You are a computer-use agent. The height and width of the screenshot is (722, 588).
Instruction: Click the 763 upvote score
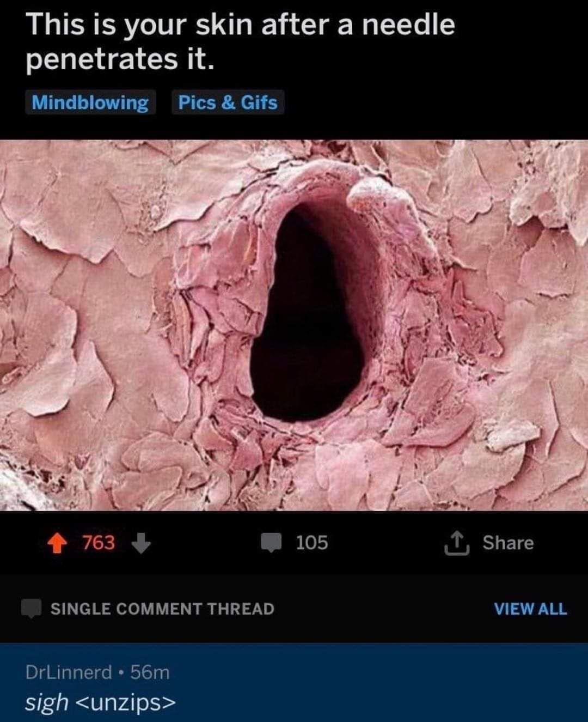point(99,543)
